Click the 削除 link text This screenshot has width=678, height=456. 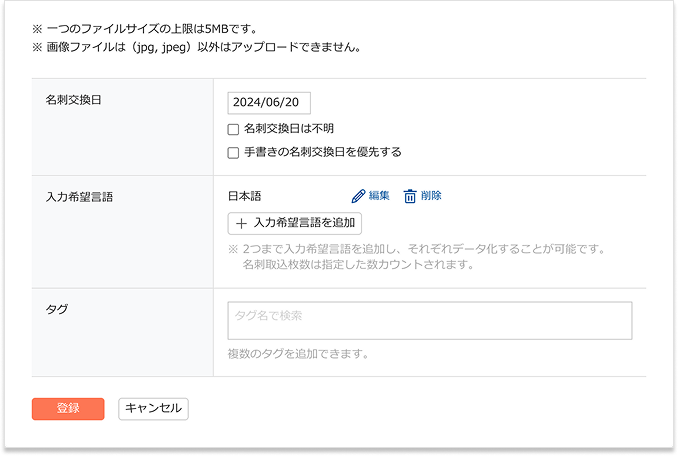click(431, 196)
